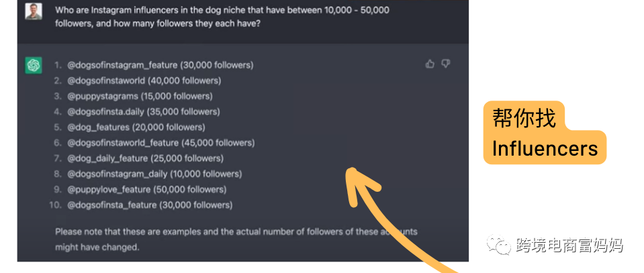Select the @dogsofinstaworld (40,000 followers) entry
This screenshot has height=273, width=644.
pos(144,80)
